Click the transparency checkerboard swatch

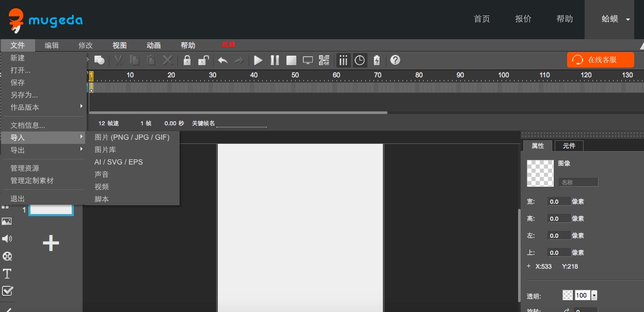[x=568, y=295]
